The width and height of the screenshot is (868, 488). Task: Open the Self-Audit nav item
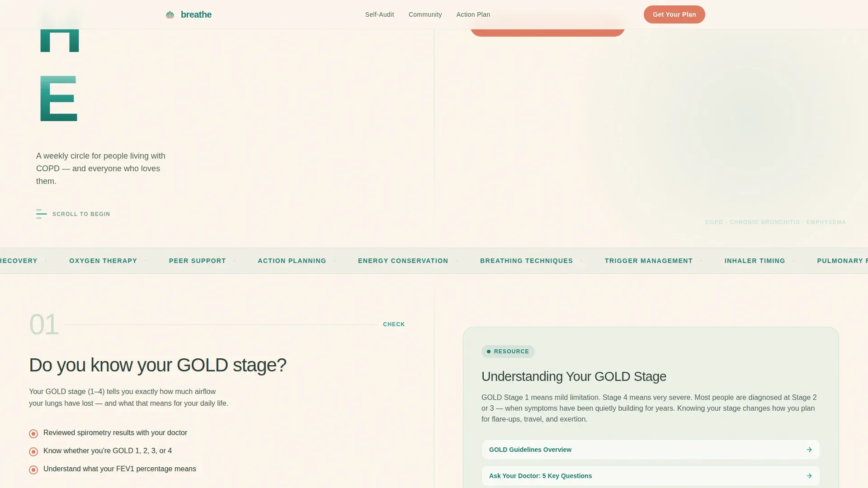pos(380,14)
